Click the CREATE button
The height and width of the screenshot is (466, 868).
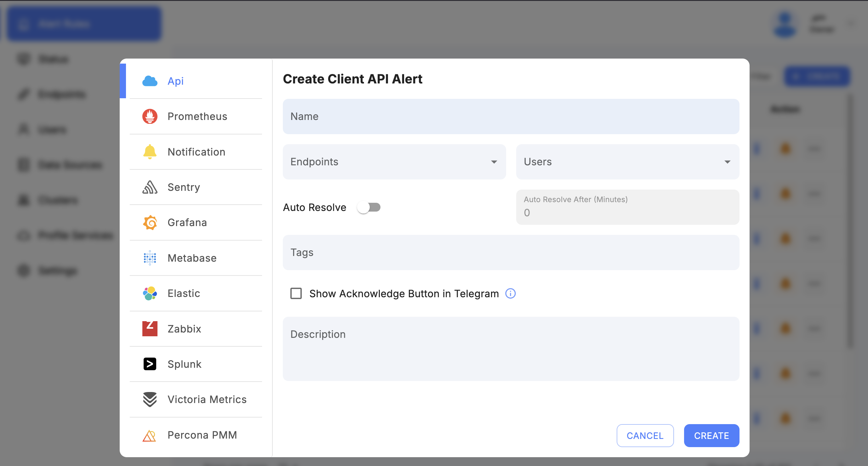(711, 436)
